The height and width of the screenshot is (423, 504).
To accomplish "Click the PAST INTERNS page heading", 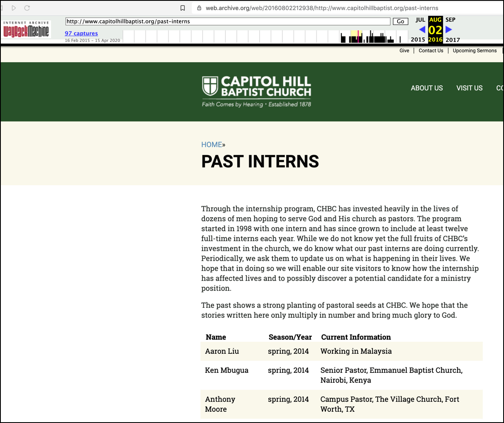I will 260,161.
